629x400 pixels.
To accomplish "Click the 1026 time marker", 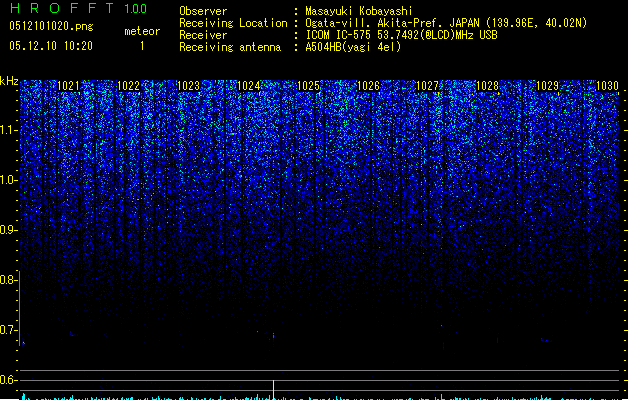I will point(368,86).
